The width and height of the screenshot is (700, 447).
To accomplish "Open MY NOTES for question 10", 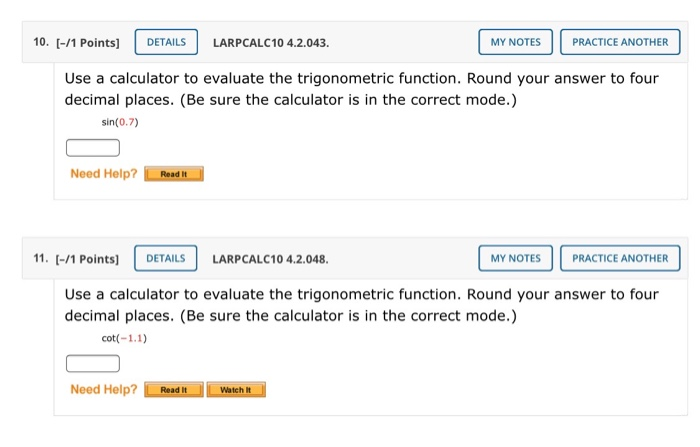I will [x=515, y=42].
